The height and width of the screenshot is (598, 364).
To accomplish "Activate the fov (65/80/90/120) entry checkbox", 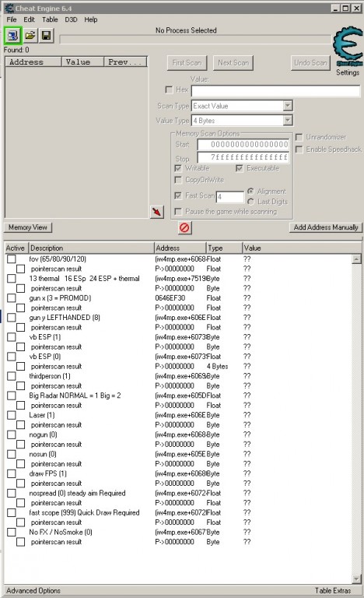I will pos(12,259).
